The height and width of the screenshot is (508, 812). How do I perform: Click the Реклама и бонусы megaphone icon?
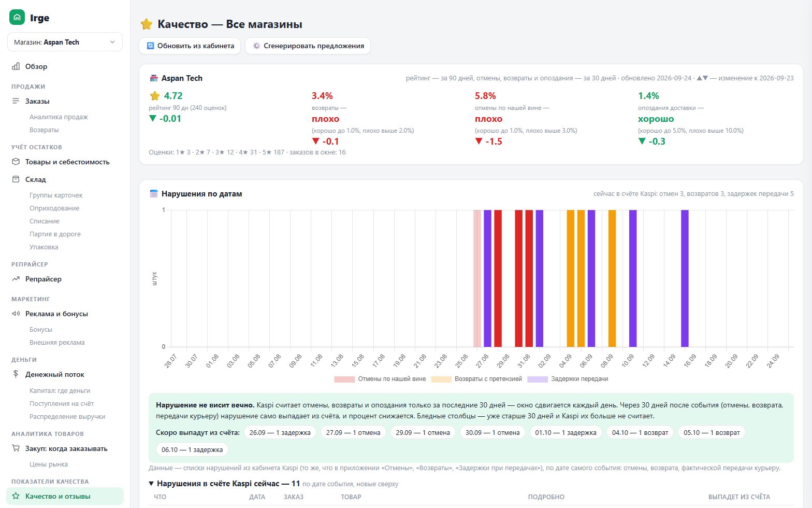[x=16, y=314]
